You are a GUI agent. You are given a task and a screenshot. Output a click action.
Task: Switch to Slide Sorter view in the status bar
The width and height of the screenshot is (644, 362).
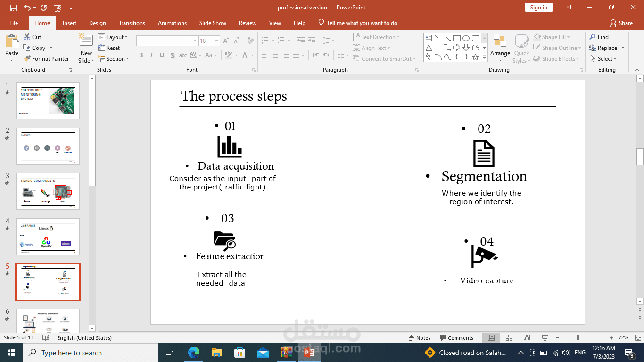coord(509,337)
